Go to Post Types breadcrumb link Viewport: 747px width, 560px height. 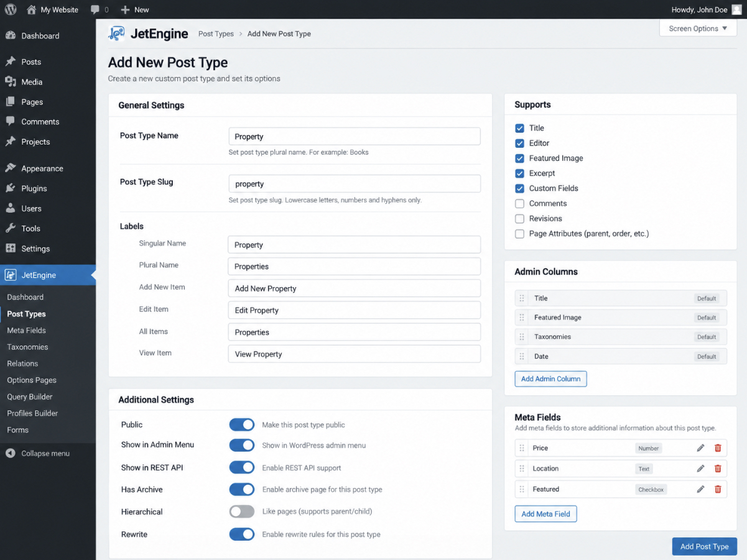[216, 34]
